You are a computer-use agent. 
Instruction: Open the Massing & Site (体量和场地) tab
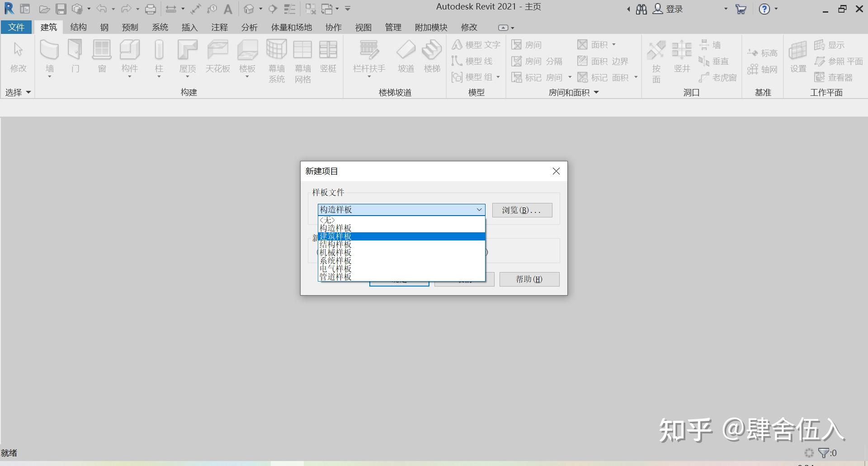[x=292, y=27]
